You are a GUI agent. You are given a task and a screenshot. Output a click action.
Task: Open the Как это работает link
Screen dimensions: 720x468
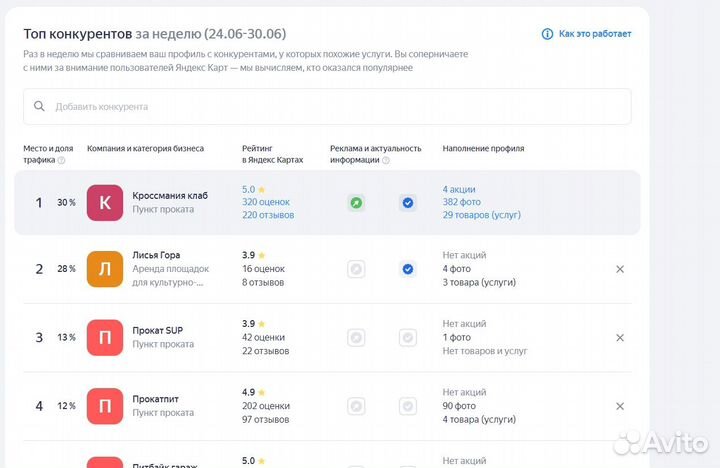click(594, 34)
